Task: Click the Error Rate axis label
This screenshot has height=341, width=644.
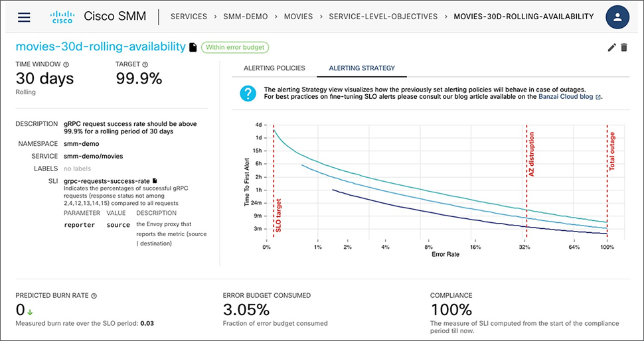Action: (445, 254)
